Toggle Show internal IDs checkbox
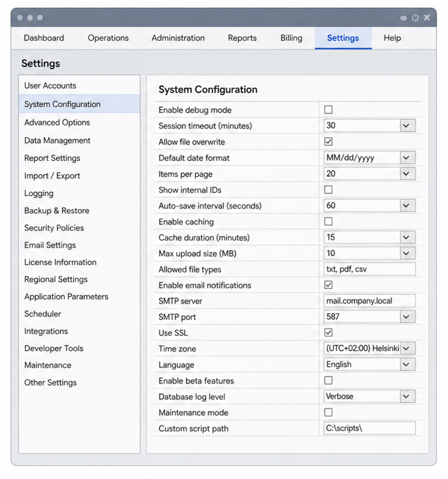This screenshot has width=448, height=479. point(328,190)
